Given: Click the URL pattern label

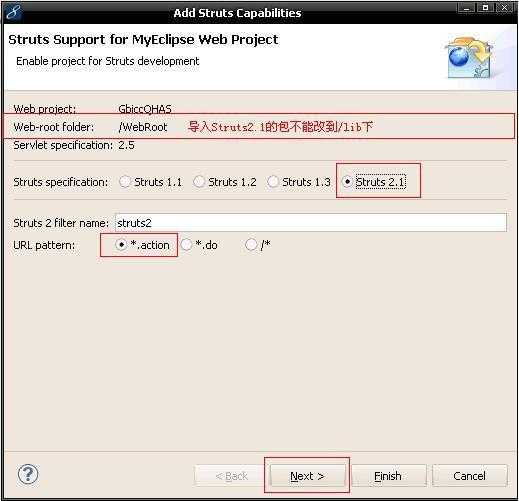Looking at the screenshot, I should 44,245.
